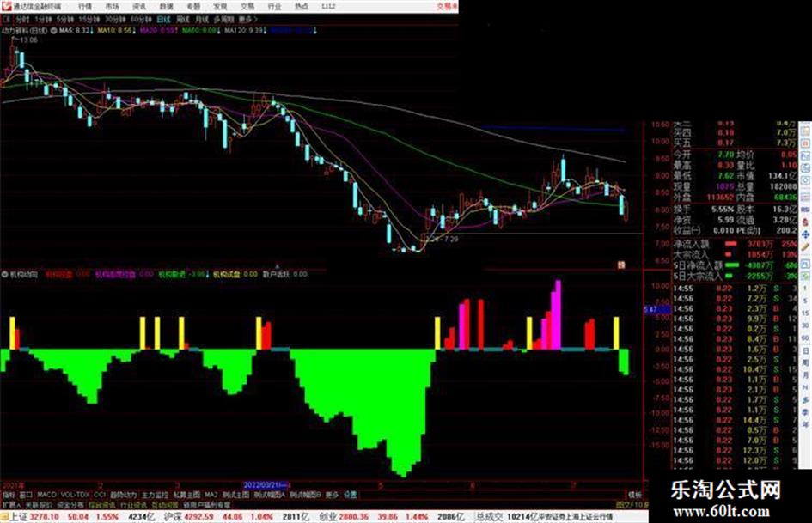The image size is (812, 523).
Task: Click the 设置 settings button in indicator row
Action: point(350,495)
